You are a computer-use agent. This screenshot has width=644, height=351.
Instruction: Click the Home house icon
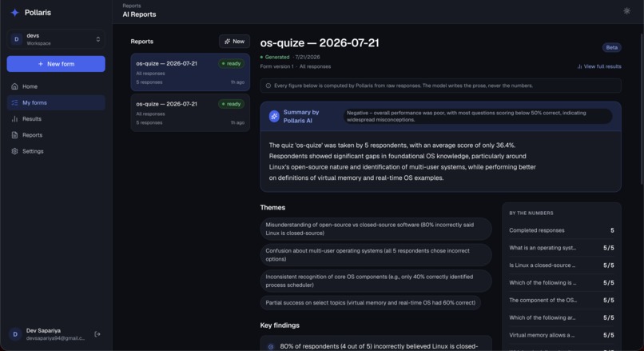[15, 86]
